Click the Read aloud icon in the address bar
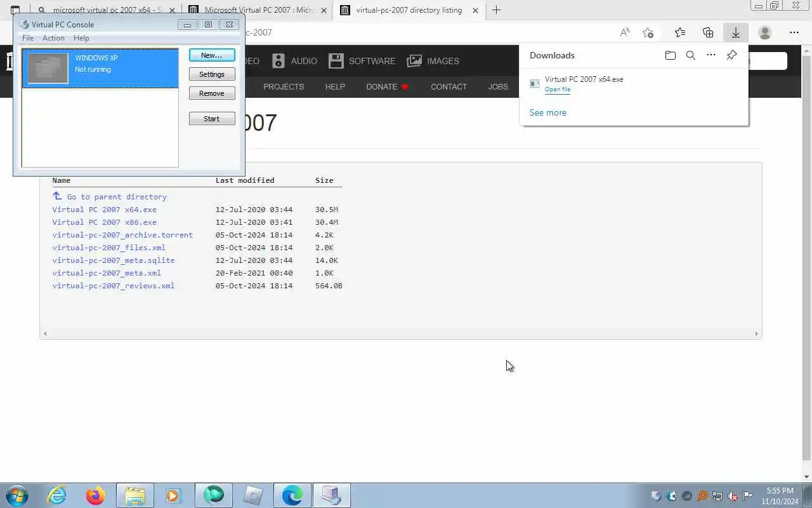This screenshot has width=812, height=508. coord(625,32)
